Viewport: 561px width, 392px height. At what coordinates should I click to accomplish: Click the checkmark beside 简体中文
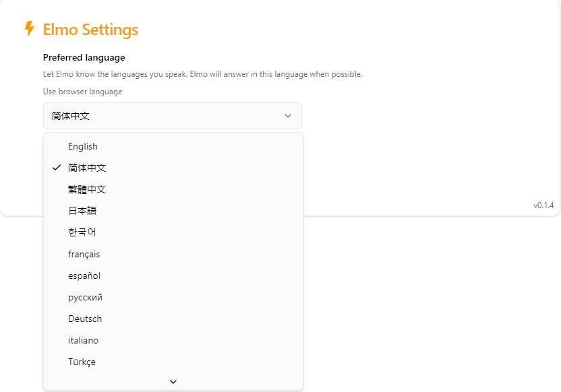(57, 168)
